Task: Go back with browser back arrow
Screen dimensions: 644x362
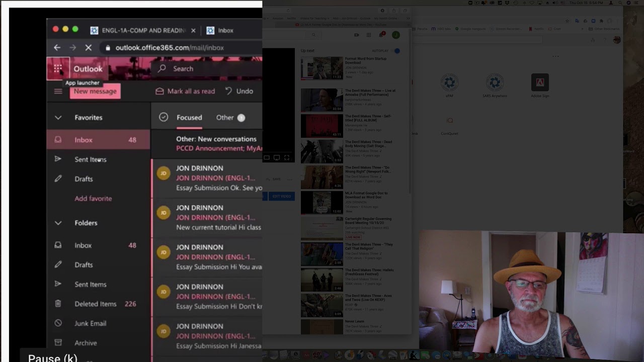Action: click(x=57, y=48)
